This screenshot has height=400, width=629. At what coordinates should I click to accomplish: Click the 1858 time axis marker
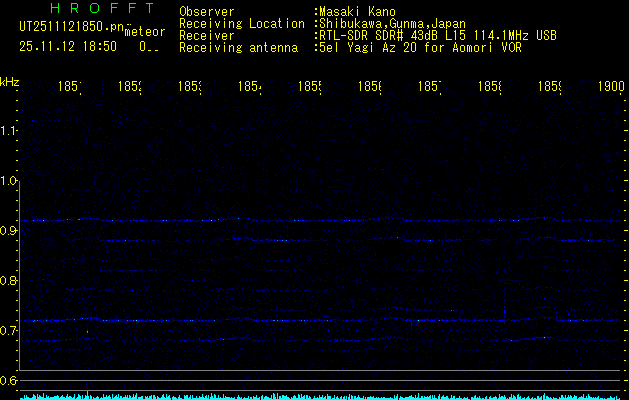tap(489, 88)
